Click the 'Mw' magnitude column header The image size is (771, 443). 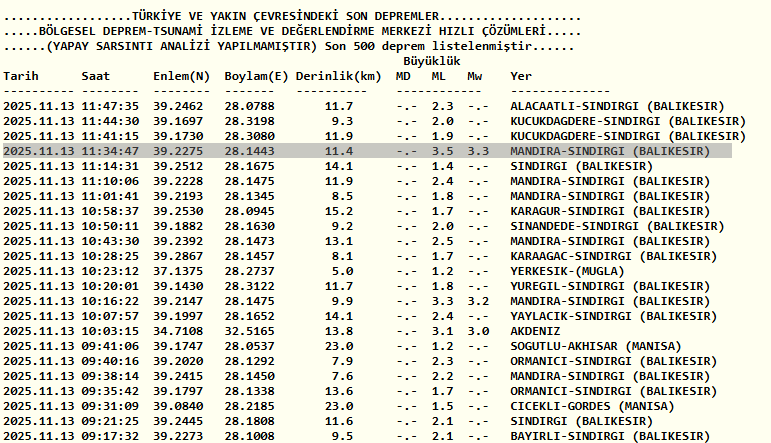pyautogui.click(x=474, y=76)
